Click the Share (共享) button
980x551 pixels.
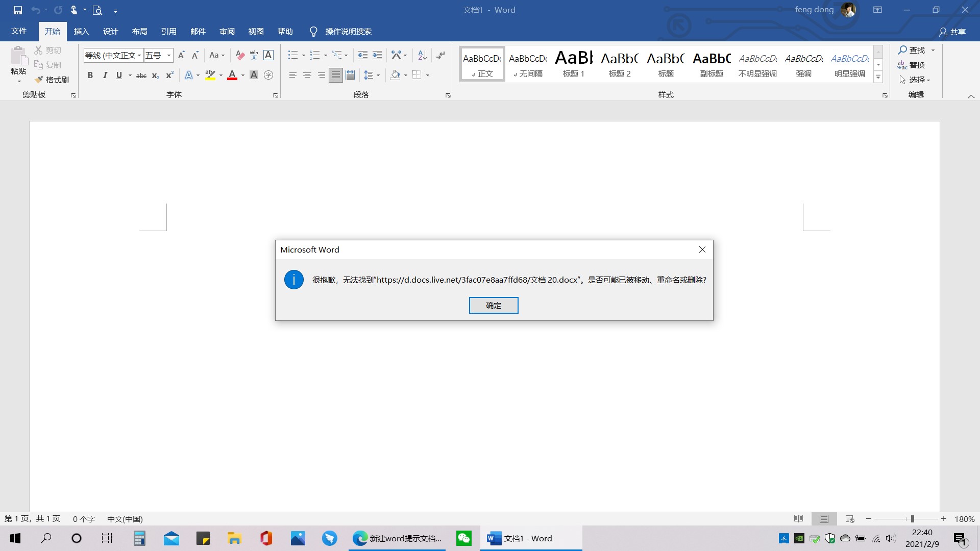(952, 32)
